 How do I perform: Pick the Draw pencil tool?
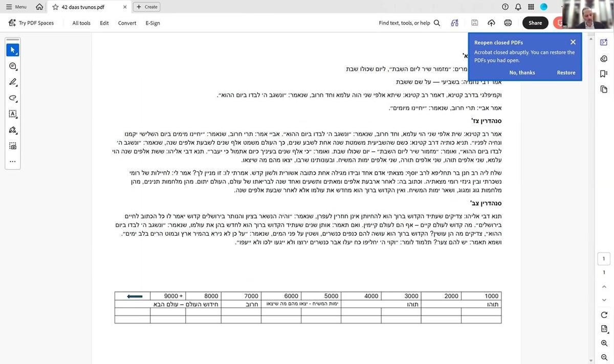[x=12, y=82]
